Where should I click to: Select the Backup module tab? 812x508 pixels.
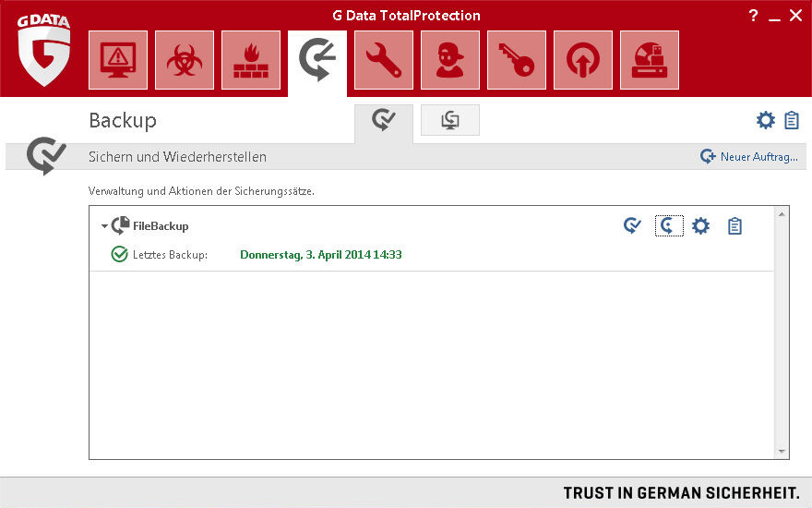point(317,61)
